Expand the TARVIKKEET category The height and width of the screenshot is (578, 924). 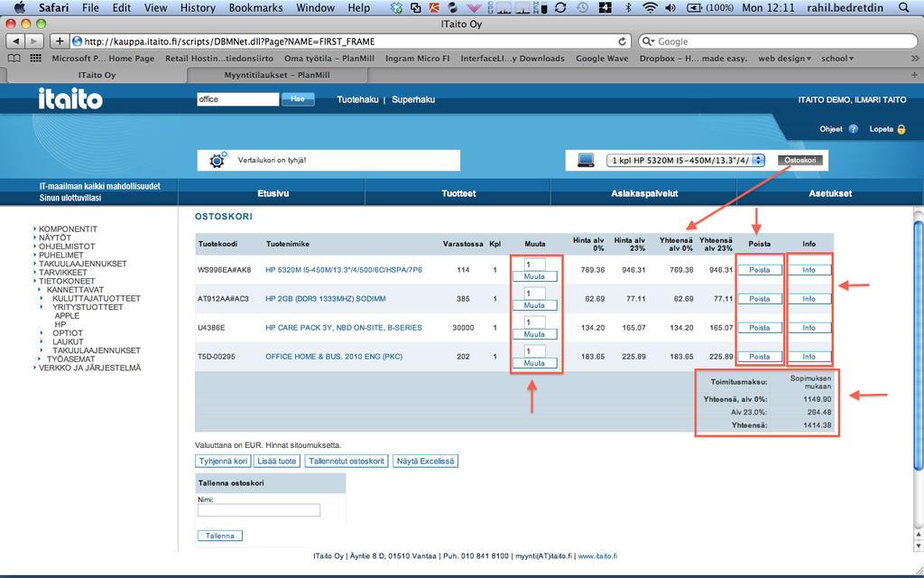click(x=63, y=273)
